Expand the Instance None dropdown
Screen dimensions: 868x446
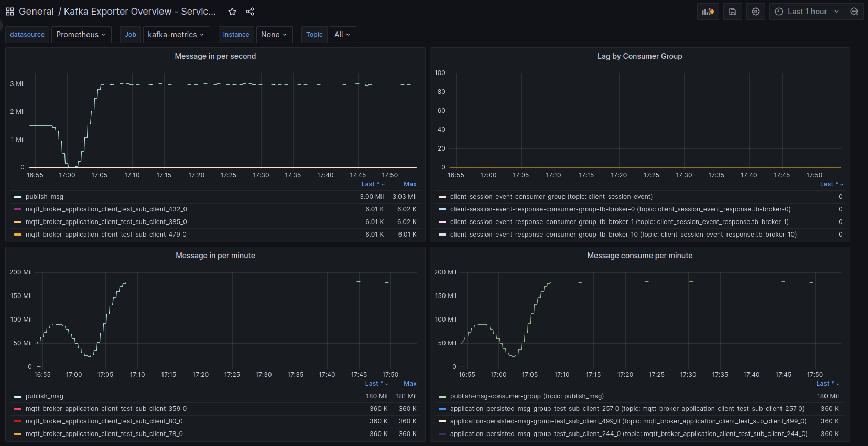click(x=274, y=35)
